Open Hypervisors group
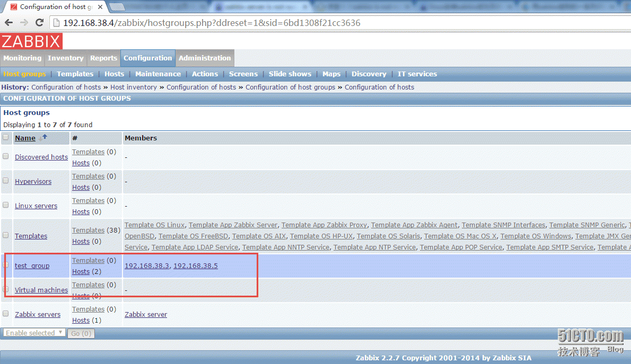This screenshot has width=631, height=364. [x=33, y=181]
